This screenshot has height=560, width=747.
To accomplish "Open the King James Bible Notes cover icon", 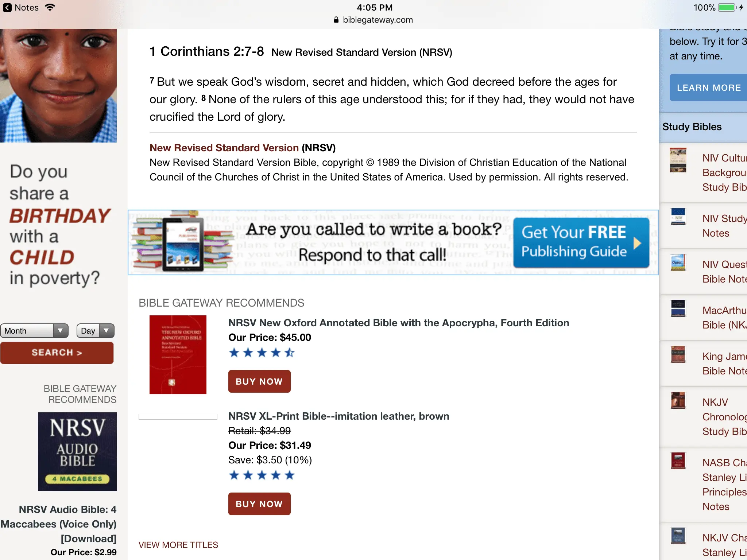I will click(678, 354).
